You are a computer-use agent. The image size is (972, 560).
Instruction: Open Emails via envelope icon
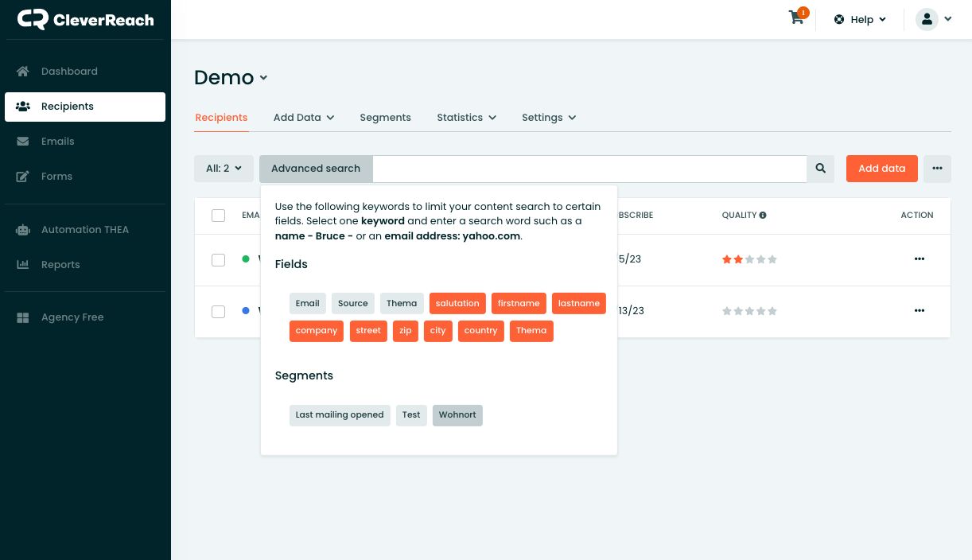pos(23,142)
